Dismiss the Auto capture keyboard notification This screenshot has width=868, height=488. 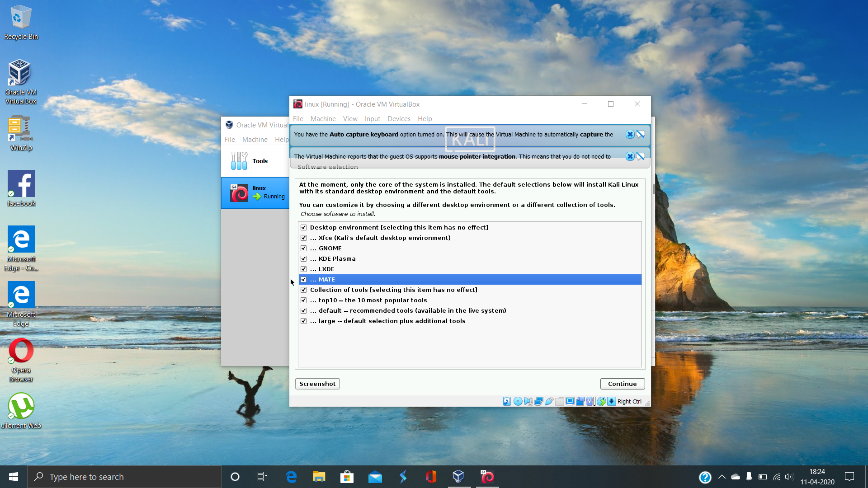tap(630, 134)
